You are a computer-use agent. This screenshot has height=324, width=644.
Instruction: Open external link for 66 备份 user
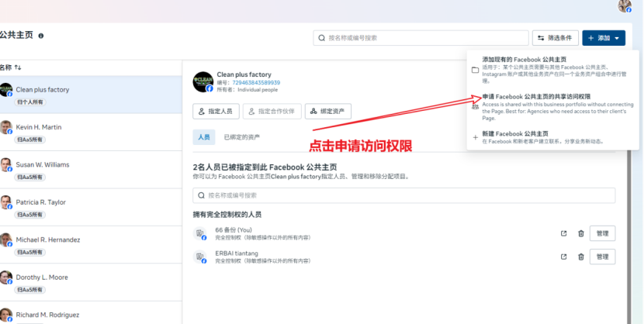(563, 233)
